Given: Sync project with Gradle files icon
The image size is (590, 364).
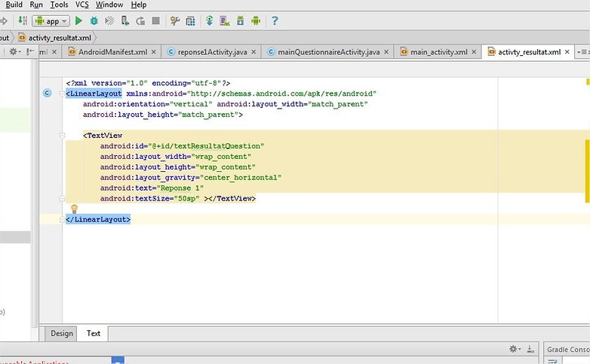Looking at the screenshot, I should [x=210, y=20].
